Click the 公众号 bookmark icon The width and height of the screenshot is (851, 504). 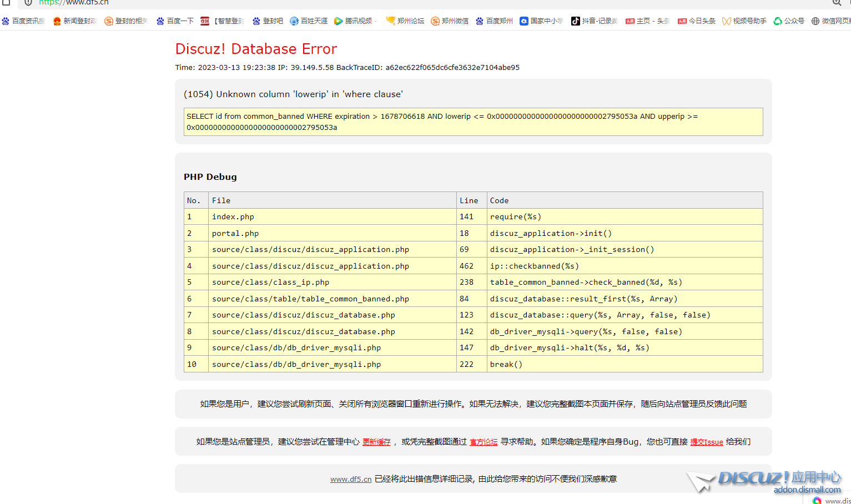(x=776, y=21)
